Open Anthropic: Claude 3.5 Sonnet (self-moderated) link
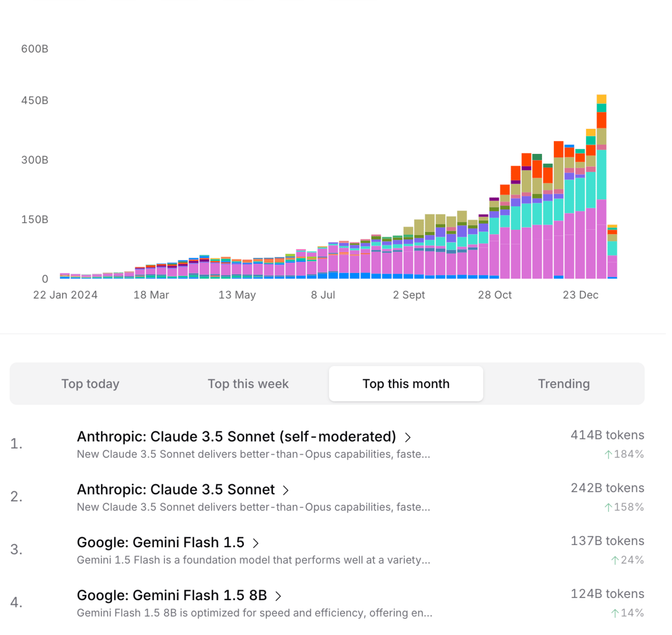Image resolution: width=672 pixels, height=635 pixels. click(237, 436)
